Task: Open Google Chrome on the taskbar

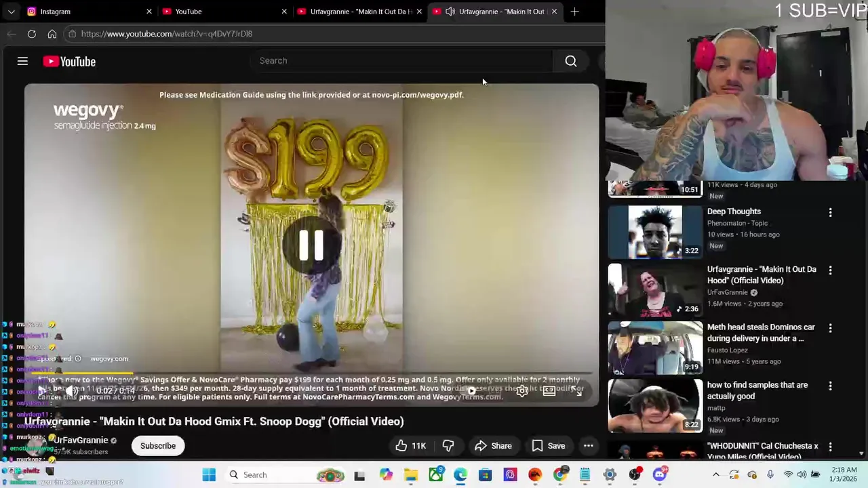Action: [x=559, y=475]
